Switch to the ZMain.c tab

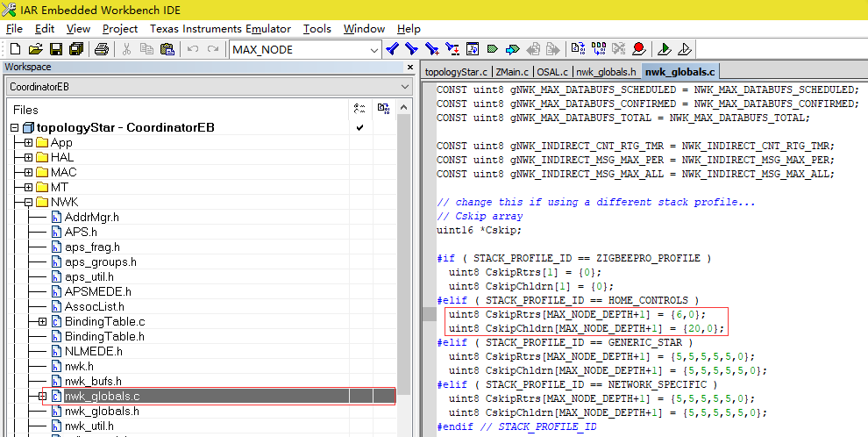511,72
